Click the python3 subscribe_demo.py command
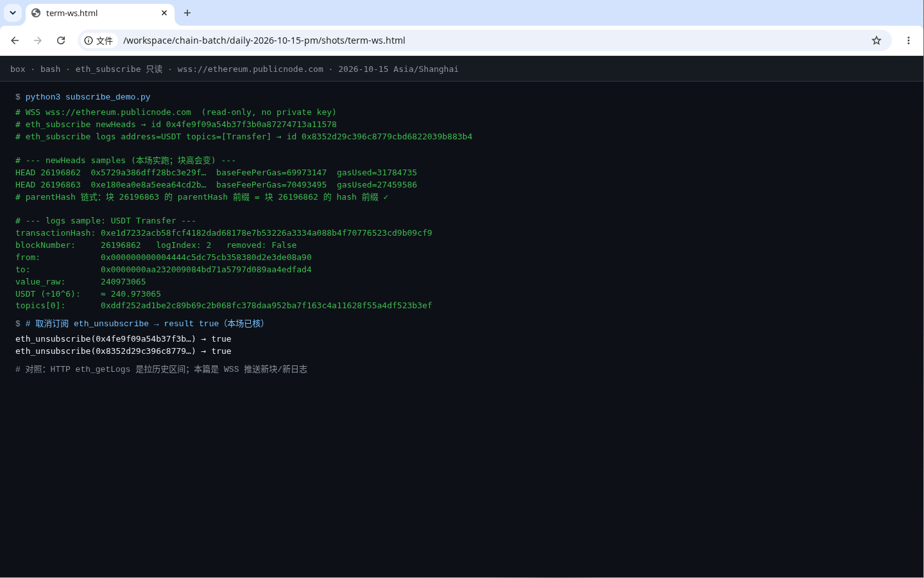Viewport: 924px width, 578px height. tap(88, 97)
